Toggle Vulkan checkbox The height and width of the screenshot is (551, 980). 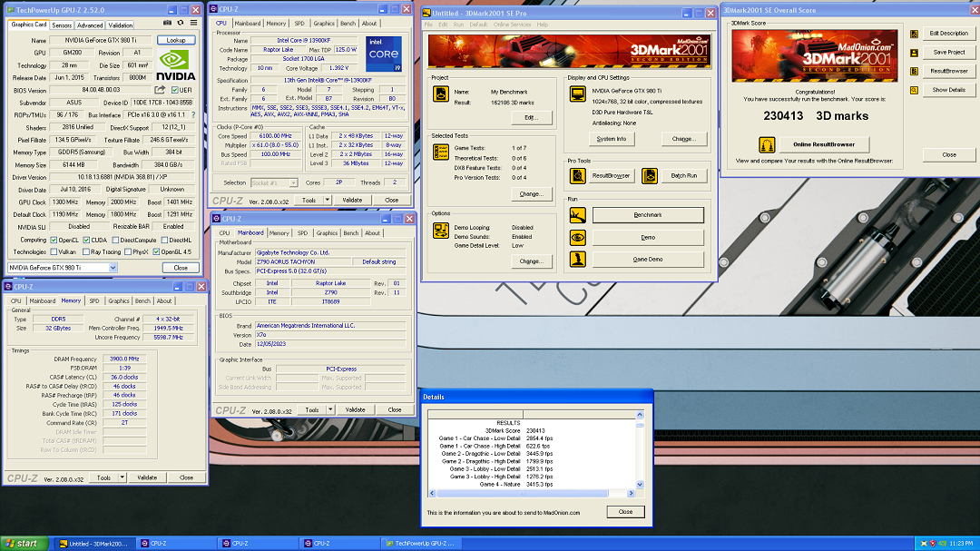54,252
